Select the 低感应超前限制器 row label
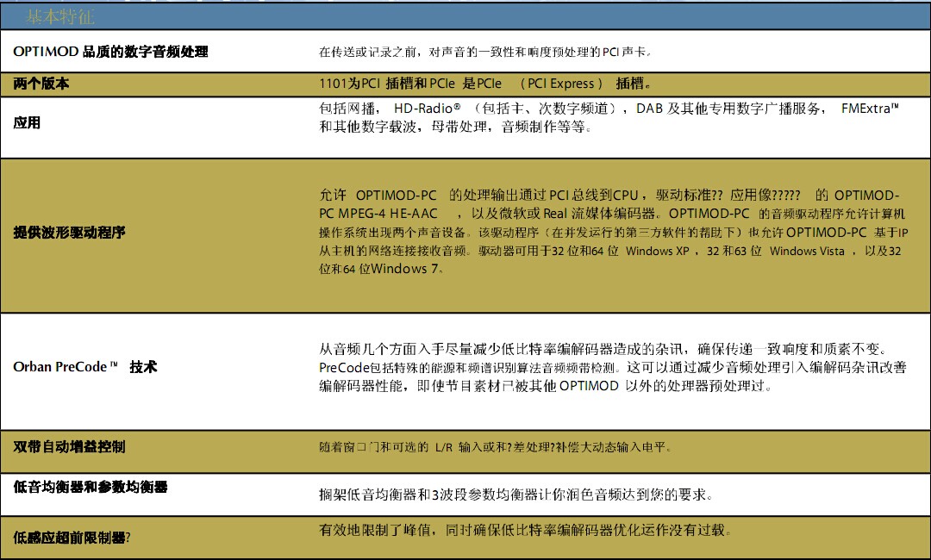Image resolution: width=931 pixels, height=560 pixels. (71, 538)
